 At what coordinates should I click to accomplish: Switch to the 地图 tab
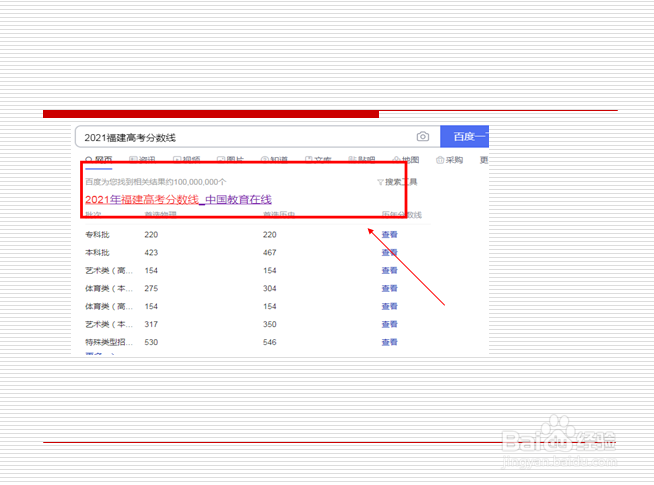coord(406,160)
